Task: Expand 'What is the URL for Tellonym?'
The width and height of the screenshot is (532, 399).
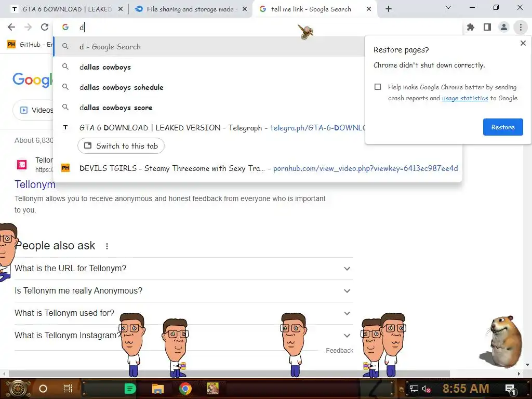Action: 183,269
